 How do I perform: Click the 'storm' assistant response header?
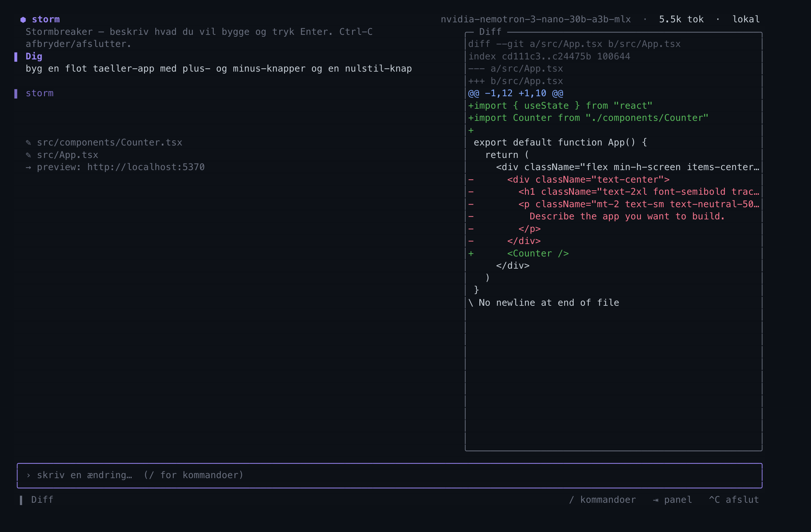click(x=39, y=93)
